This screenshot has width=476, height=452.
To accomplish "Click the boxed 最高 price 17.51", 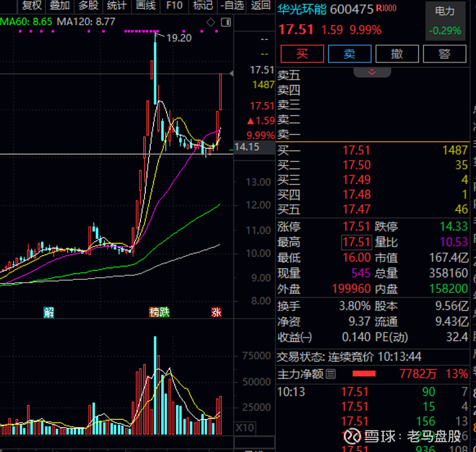I will [x=356, y=242].
